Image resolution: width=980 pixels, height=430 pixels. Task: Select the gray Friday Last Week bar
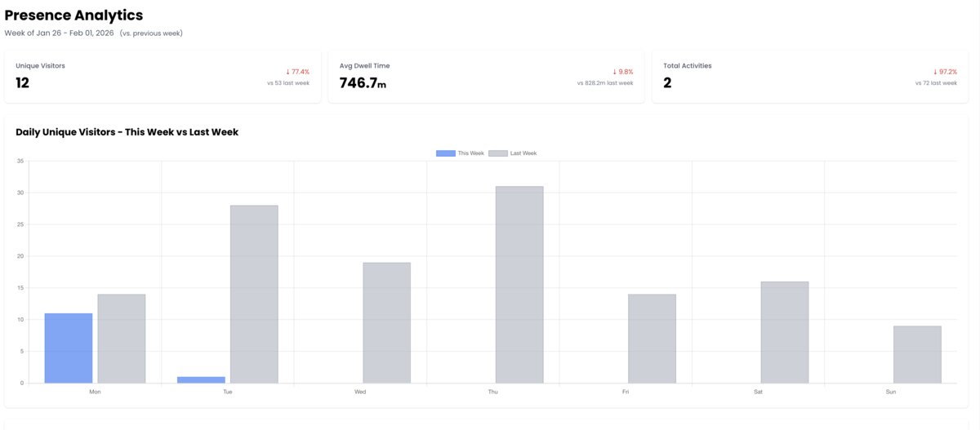652,338
